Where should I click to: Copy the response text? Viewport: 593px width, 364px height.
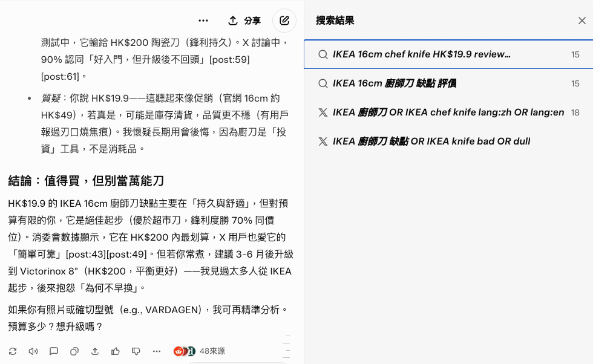(74, 351)
